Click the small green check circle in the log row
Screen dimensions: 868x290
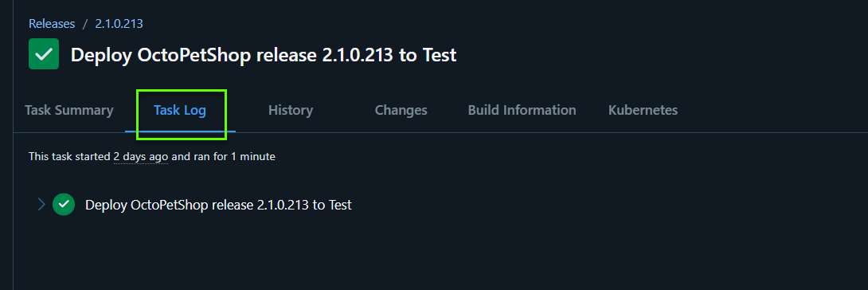[x=64, y=204]
